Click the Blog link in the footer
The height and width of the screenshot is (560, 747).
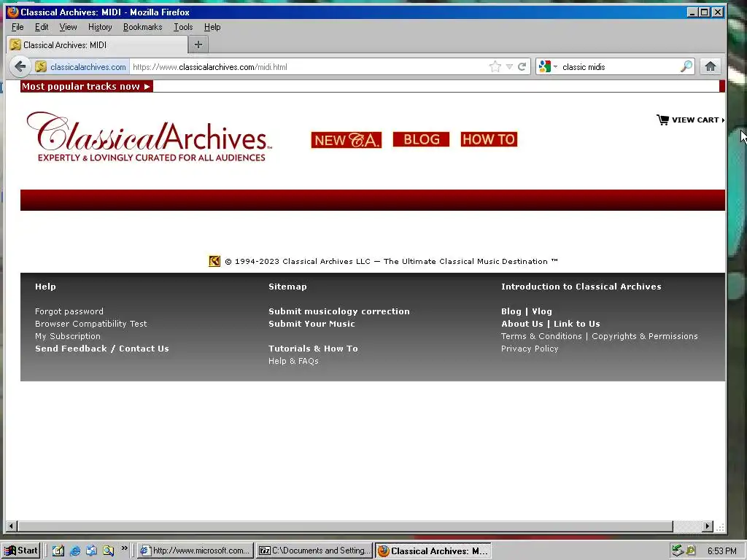tap(511, 311)
